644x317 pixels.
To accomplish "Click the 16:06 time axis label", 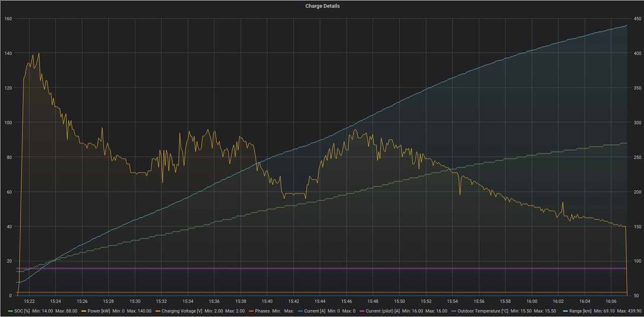I will (x=611, y=301).
